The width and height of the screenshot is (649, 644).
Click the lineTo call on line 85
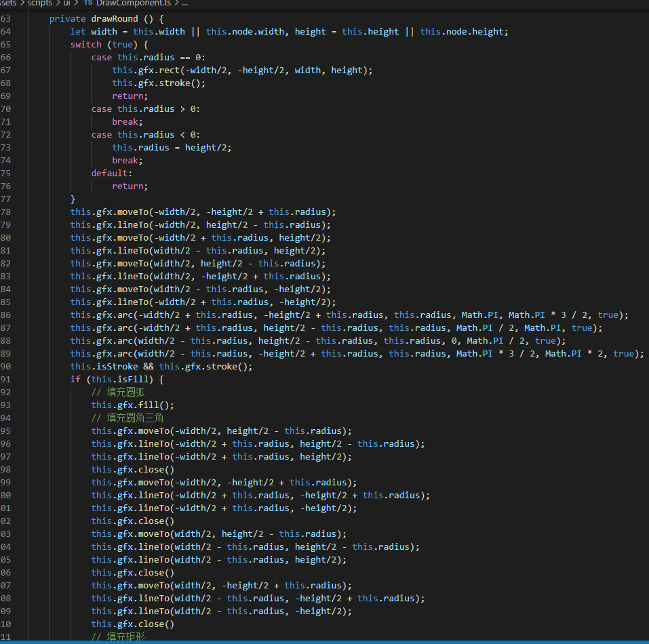(x=203, y=302)
